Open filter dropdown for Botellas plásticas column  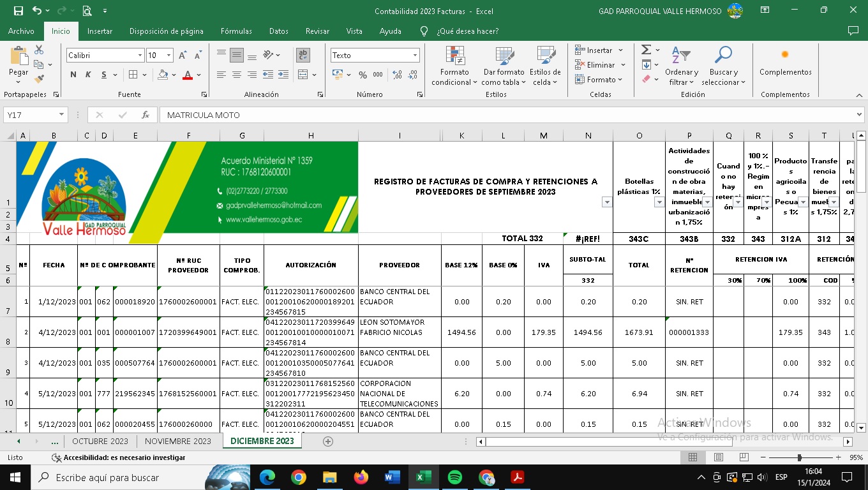pyautogui.click(x=659, y=202)
